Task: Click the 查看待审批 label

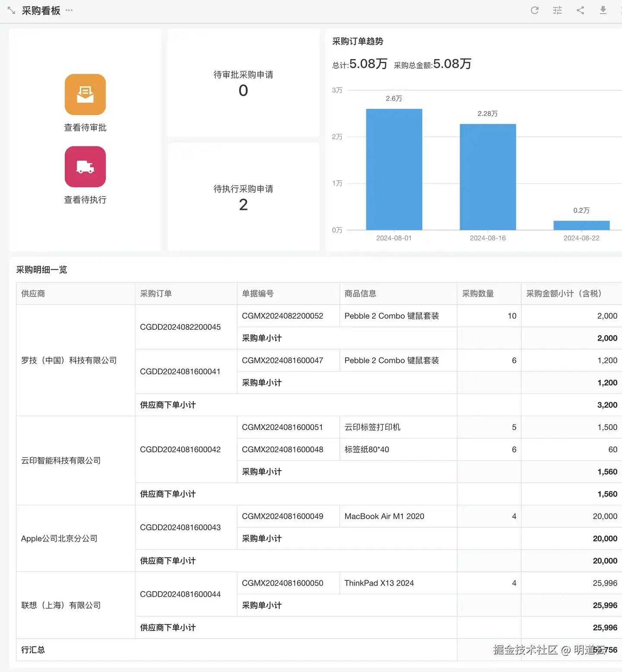Action: [x=85, y=127]
